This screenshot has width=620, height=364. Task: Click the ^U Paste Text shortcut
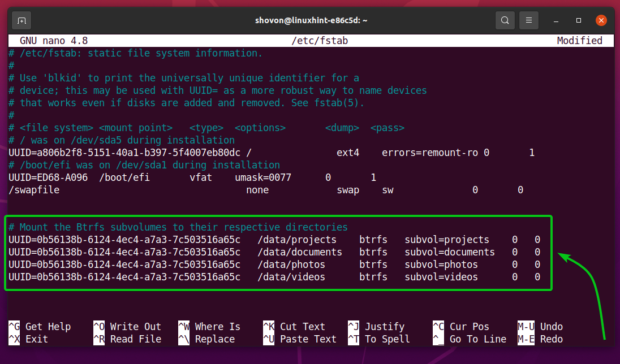click(x=300, y=339)
